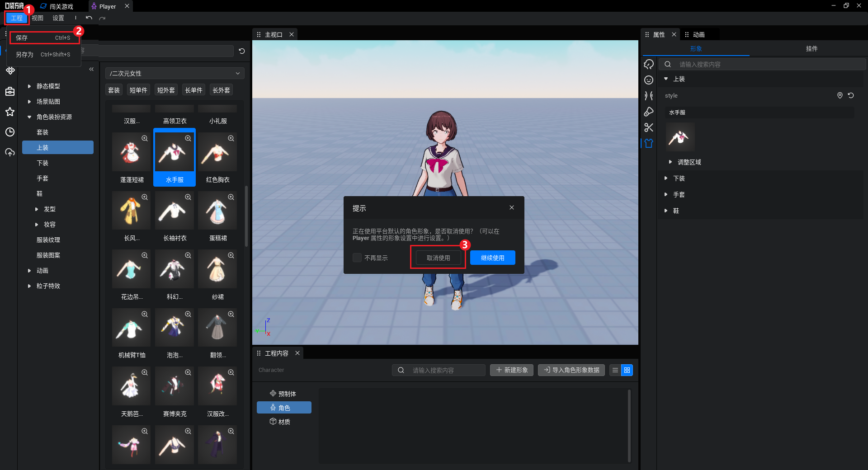Open the 工程 menu
Image resolution: width=868 pixels, height=470 pixels.
click(x=17, y=18)
